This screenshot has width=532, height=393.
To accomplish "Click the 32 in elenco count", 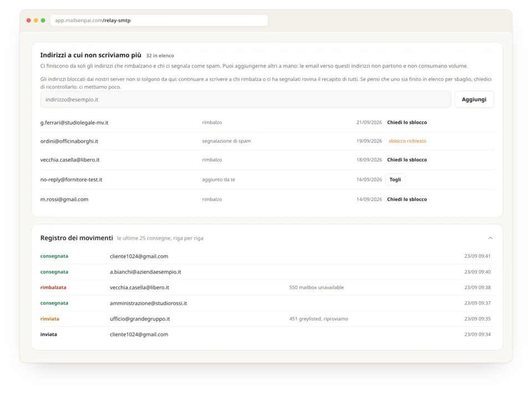I will click(x=160, y=55).
